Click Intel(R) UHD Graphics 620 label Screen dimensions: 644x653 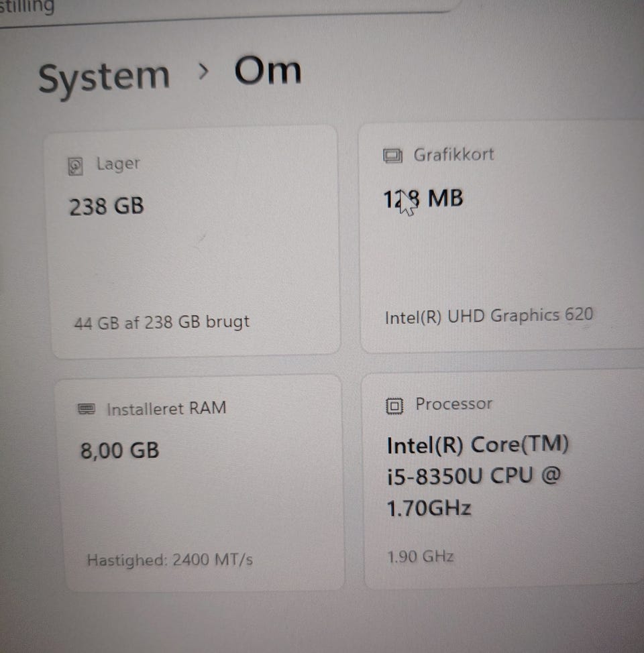pos(489,316)
